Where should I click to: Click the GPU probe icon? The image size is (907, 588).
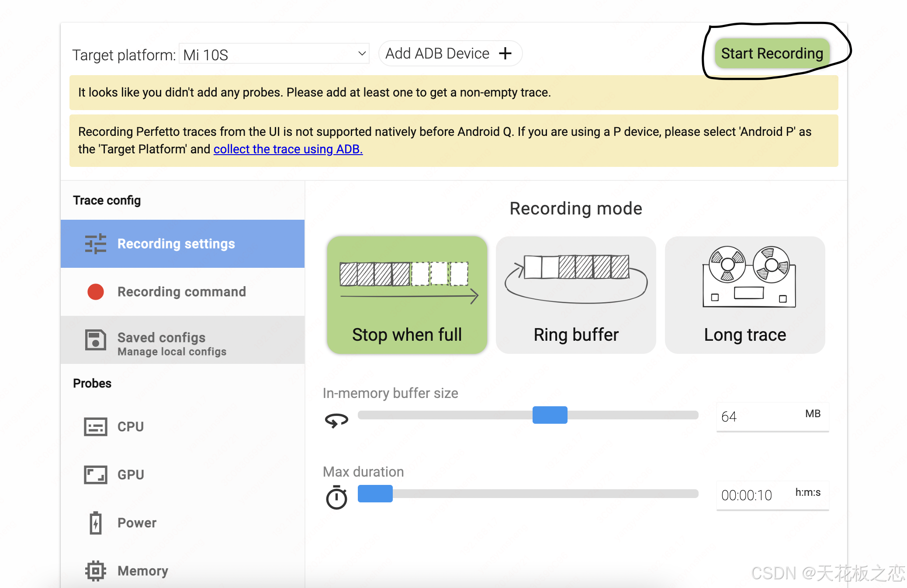(x=95, y=475)
